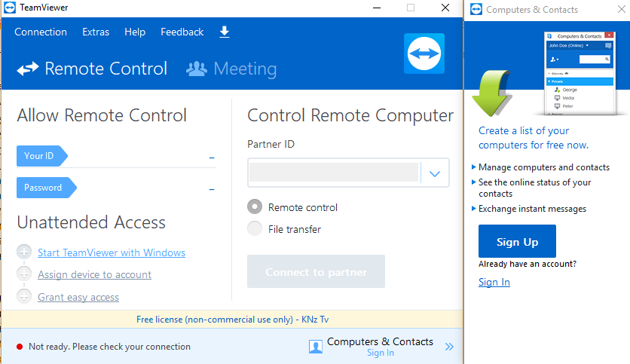This screenshot has width=630, height=364.
Task: Click the red connection status indicator
Action: click(20, 347)
